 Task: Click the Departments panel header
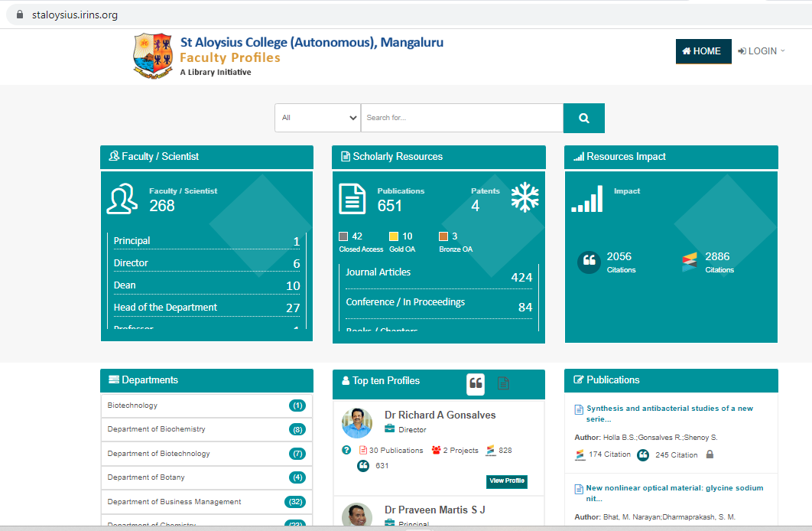[206, 380]
